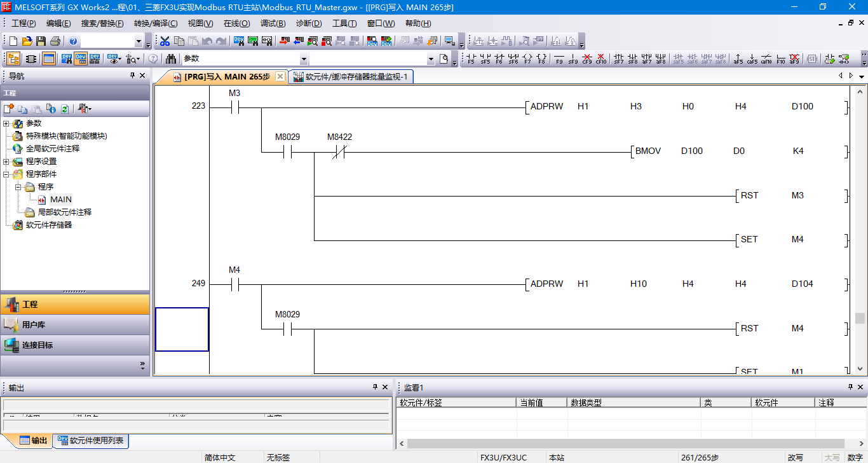
Task: Click the 连接目标 navigation button
Action: pos(37,345)
